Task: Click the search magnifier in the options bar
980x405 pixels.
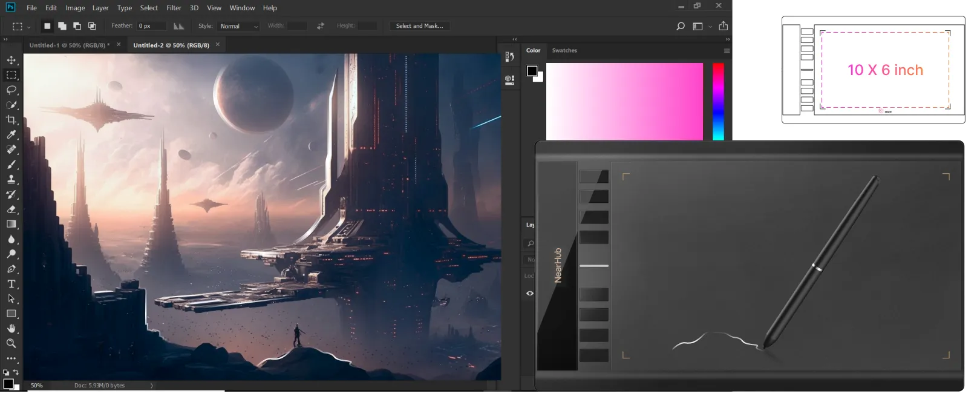Action: point(681,26)
